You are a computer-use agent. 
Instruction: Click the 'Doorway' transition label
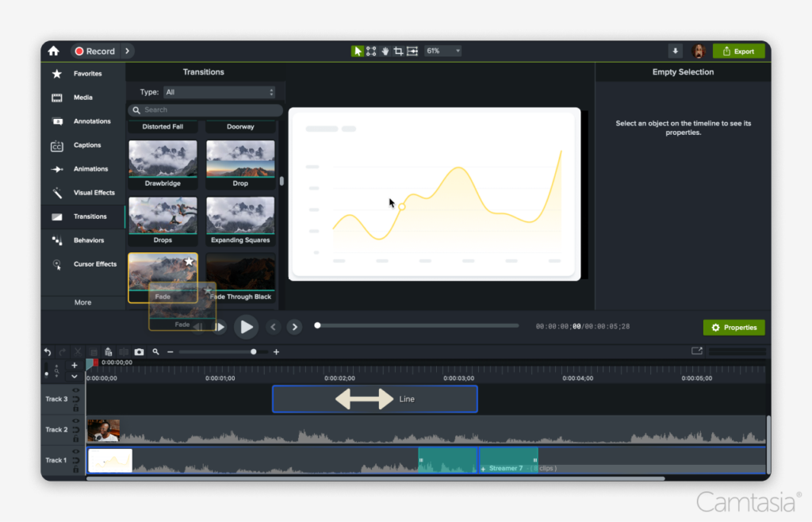pos(240,126)
